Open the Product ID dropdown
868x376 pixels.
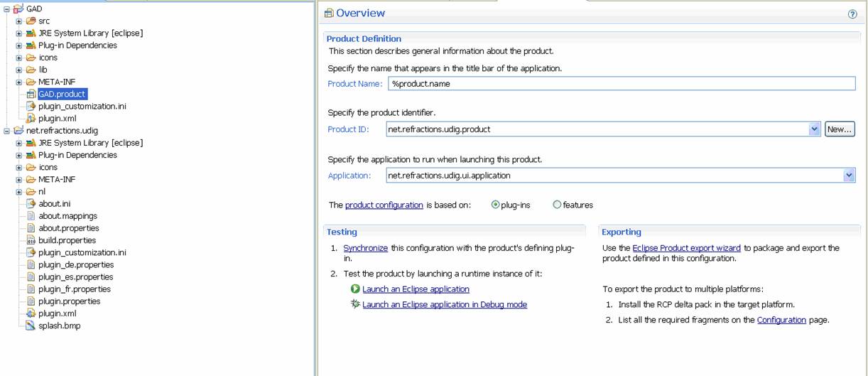[x=814, y=129]
